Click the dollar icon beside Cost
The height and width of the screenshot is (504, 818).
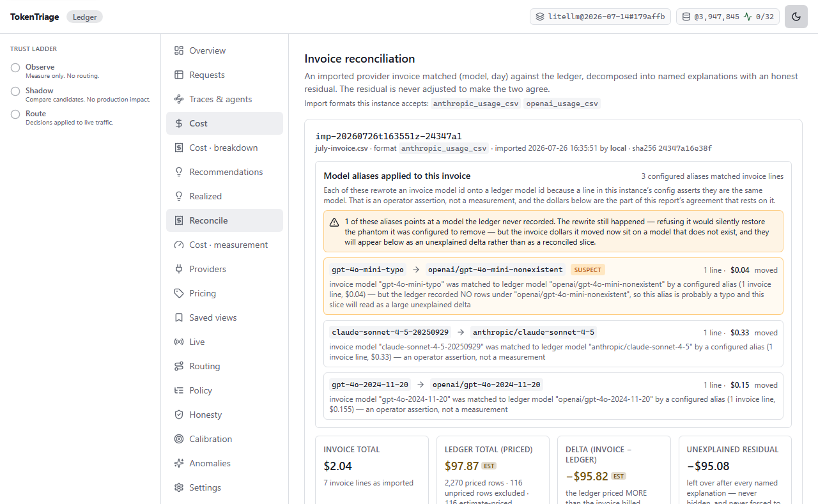(179, 123)
